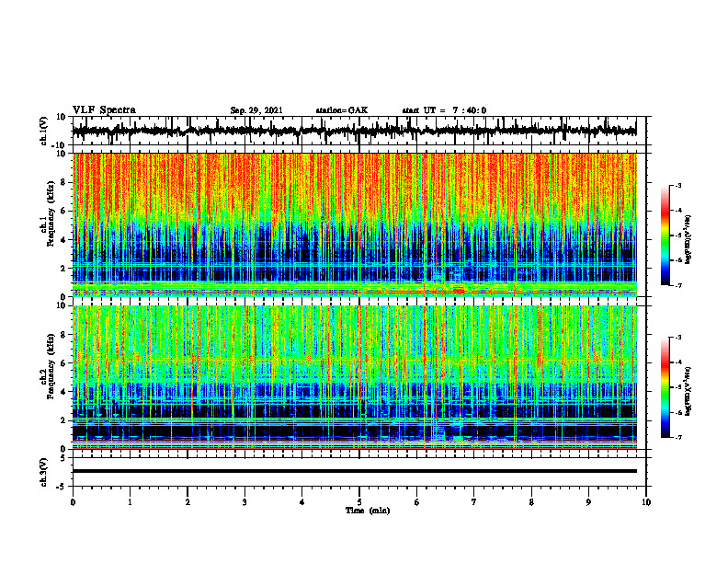The image size is (728, 563).
Task: Click the "-7" tick on ch.1 color bar
Action: pyautogui.click(x=678, y=285)
